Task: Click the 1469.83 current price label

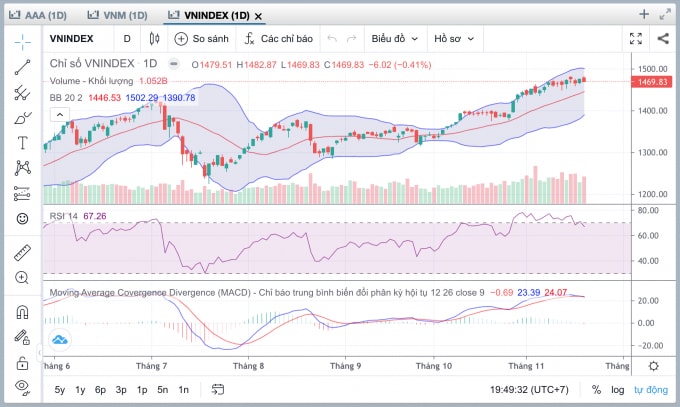Action: [652, 82]
